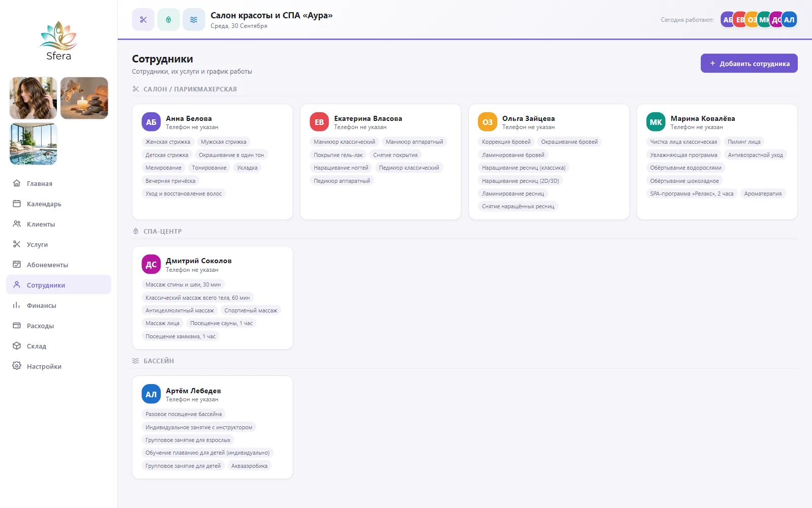
Task: Navigate to Услуги in sidebar
Action: pyautogui.click(x=59, y=244)
